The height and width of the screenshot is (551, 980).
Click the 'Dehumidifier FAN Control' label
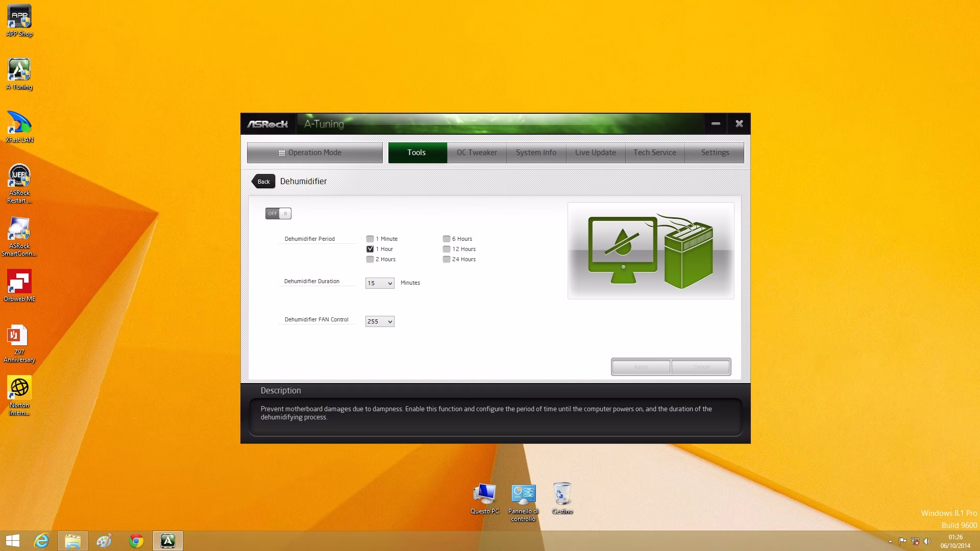point(316,319)
